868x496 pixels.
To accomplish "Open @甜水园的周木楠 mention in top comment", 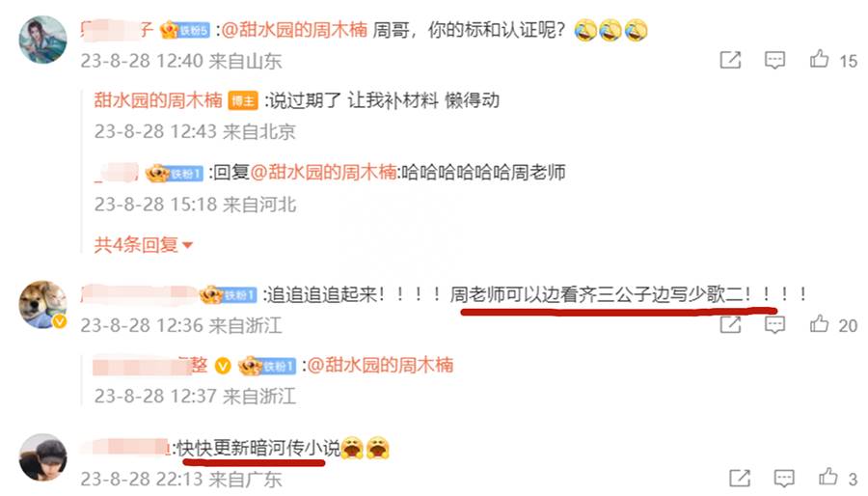I will coord(294,29).
